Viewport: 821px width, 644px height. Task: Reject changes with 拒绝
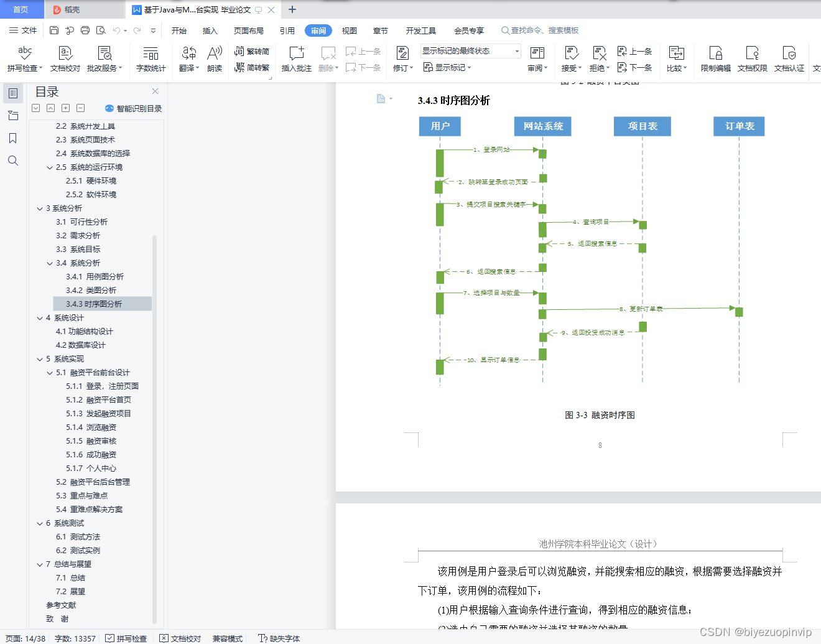600,59
